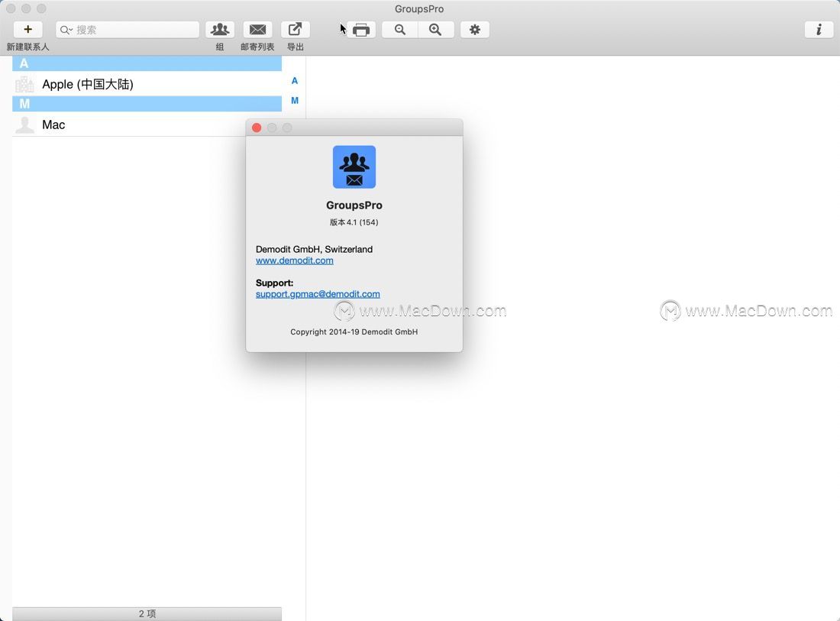
Task: Open the Groups toolbar icon
Action: (x=220, y=30)
